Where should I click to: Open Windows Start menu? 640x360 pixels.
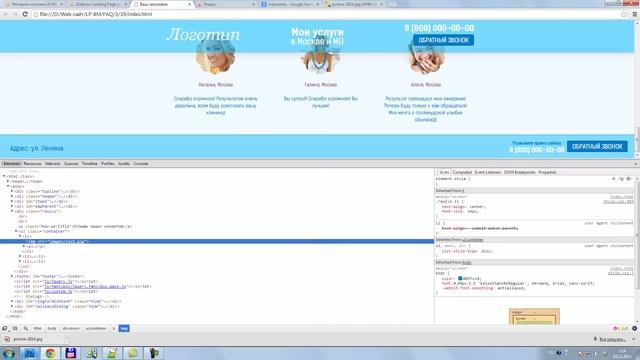tap(9, 353)
